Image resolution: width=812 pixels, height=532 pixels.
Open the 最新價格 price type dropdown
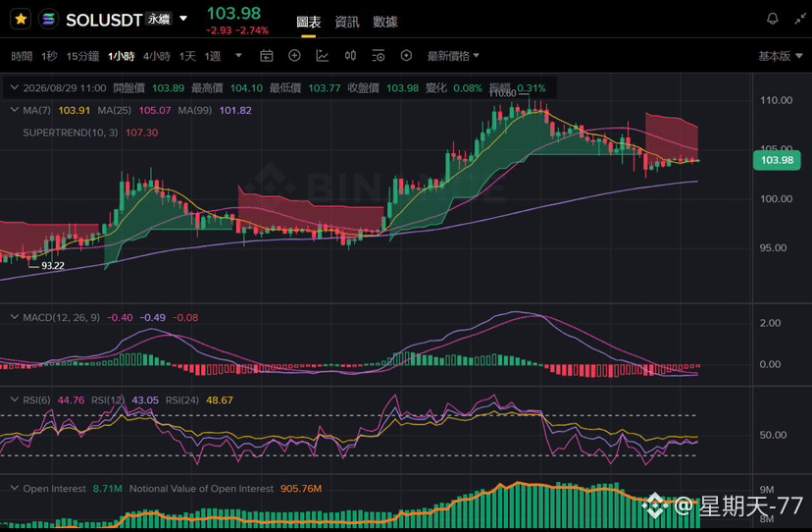pyautogui.click(x=453, y=56)
